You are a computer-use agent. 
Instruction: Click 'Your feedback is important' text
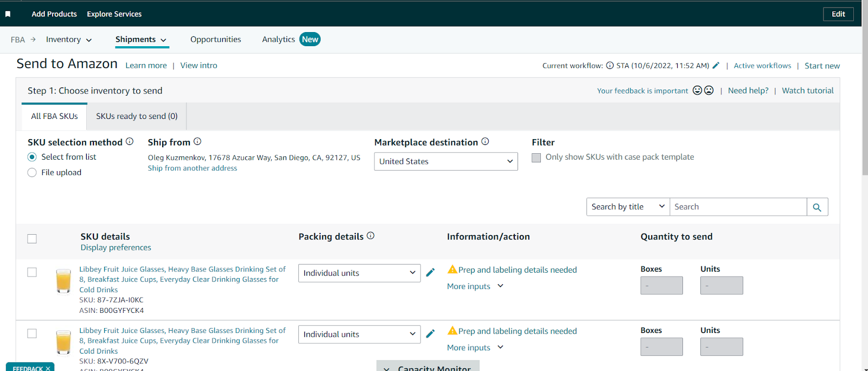pyautogui.click(x=642, y=91)
